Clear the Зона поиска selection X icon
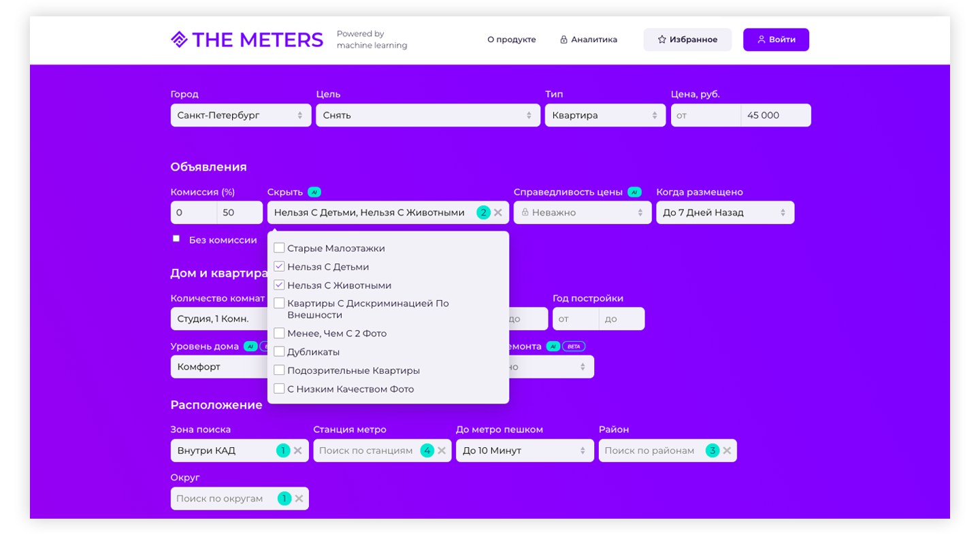Screen dimensions: 980x535 (x=298, y=451)
